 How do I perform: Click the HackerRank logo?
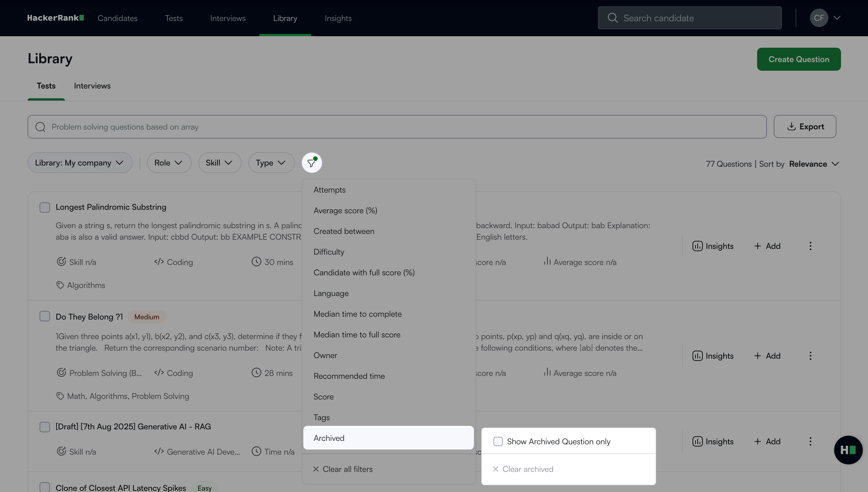[x=55, y=18]
